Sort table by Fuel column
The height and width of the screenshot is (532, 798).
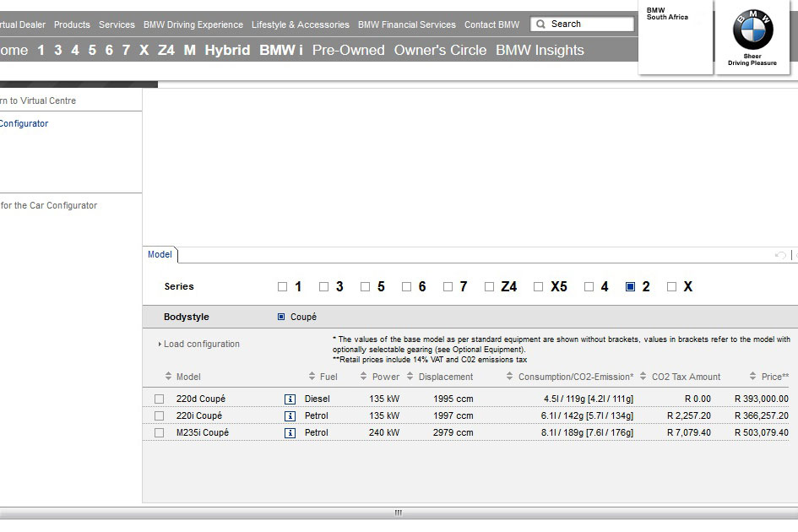tap(312, 377)
